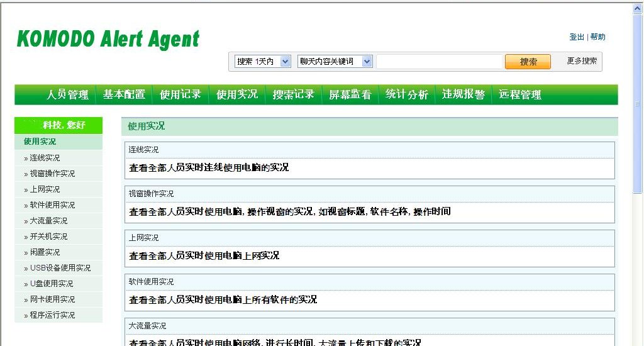Open the 基本配置 menu
644x346 pixels.
click(124, 94)
